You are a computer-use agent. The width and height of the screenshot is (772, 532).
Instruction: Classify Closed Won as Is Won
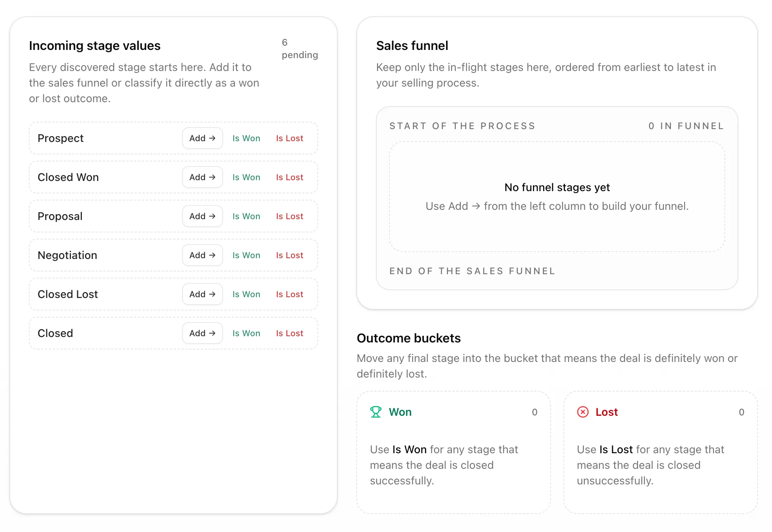click(246, 177)
